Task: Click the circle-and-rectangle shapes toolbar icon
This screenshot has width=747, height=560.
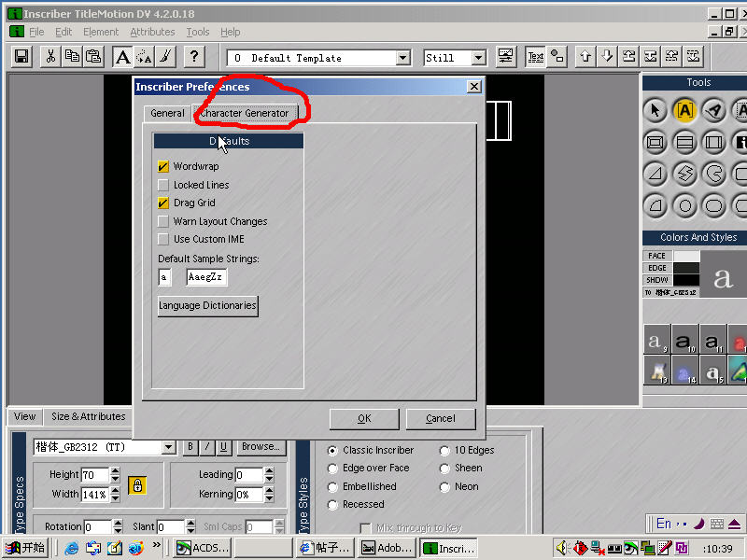Action: click(x=557, y=57)
